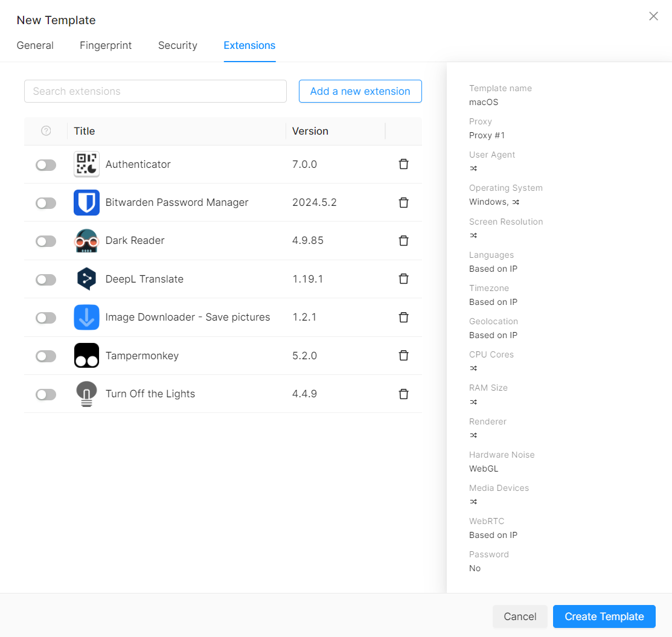Click the No value under Password

[475, 568]
